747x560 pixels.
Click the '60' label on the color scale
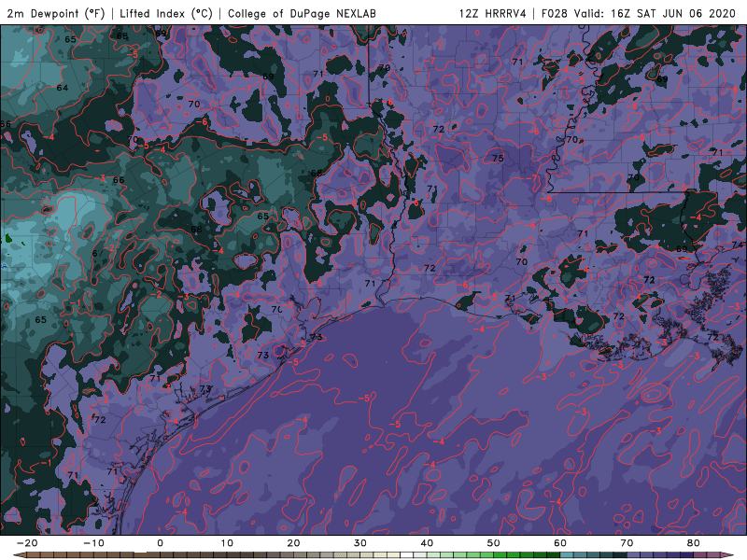pos(560,543)
